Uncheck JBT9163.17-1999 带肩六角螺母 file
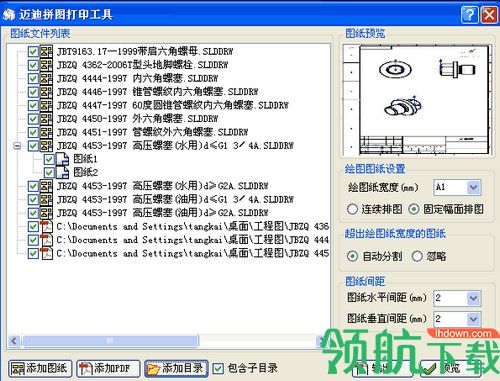 point(33,52)
